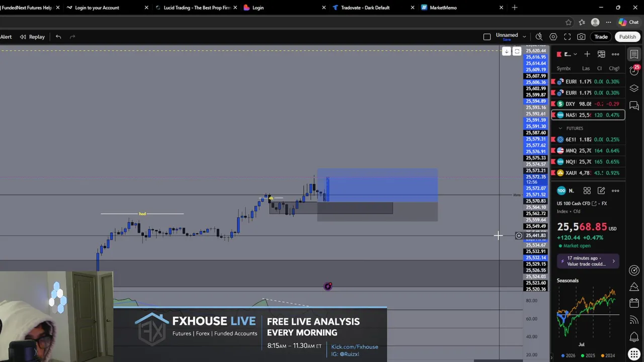Open browser favorites list icon
The image size is (644, 362).
582,22
